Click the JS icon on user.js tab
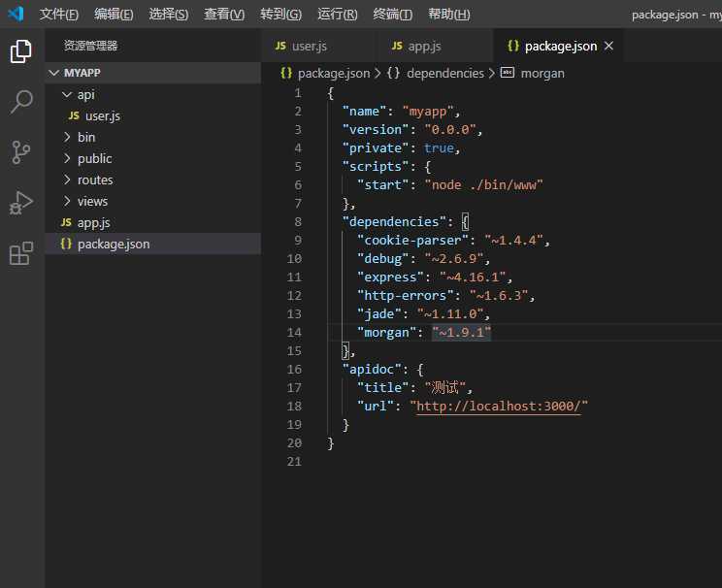This screenshot has width=722, height=588. click(280, 46)
